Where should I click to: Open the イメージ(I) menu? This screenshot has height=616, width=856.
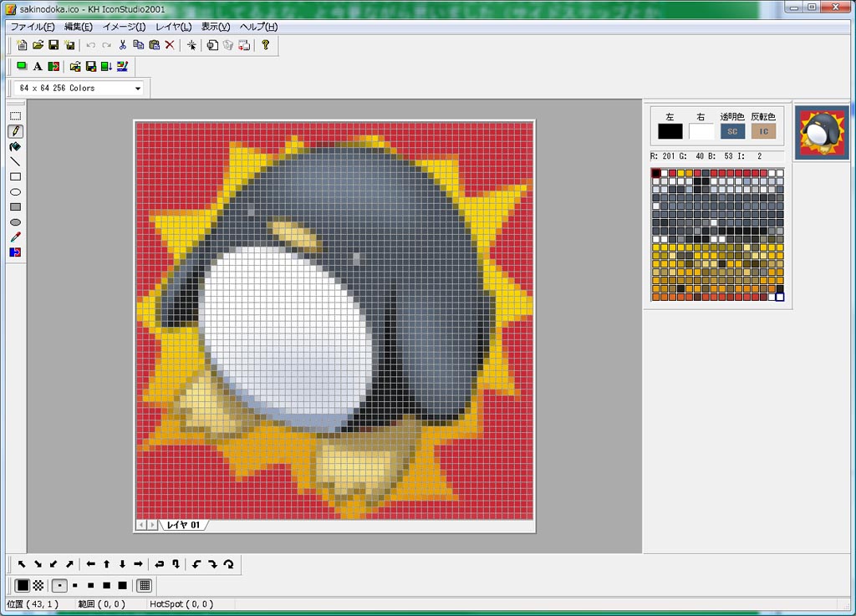124,26
